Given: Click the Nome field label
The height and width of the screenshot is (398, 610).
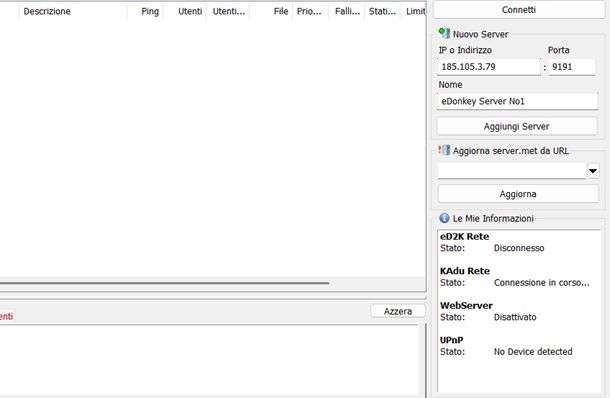Looking at the screenshot, I should pyautogui.click(x=450, y=85).
